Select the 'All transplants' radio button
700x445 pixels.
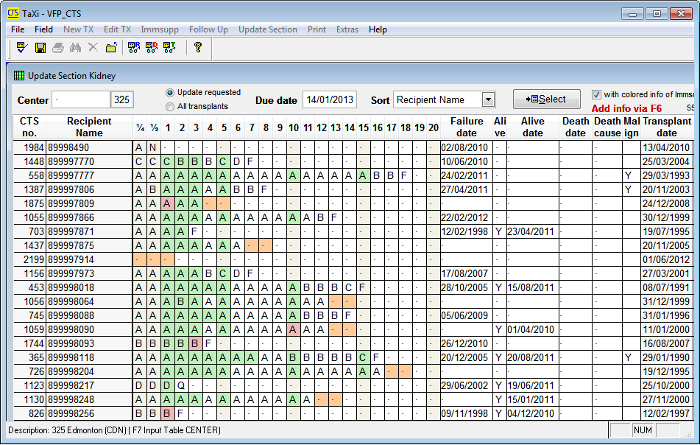click(x=169, y=105)
